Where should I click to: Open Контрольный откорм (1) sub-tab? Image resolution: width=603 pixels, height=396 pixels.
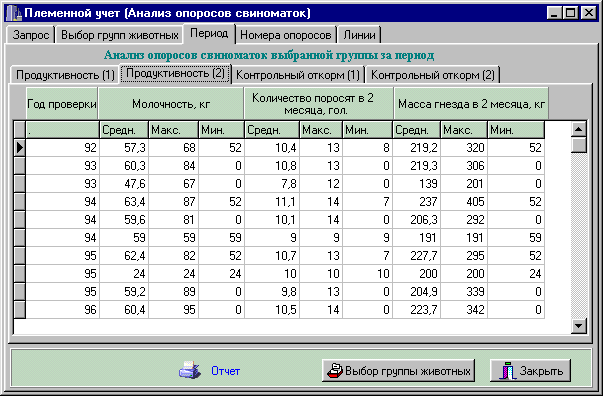click(x=298, y=75)
